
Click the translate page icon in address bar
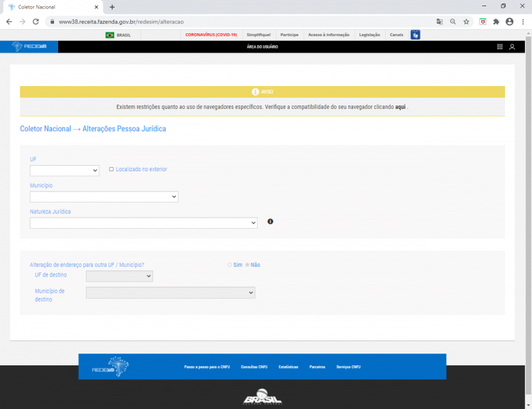pyautogui.click(x=439, y=21)
